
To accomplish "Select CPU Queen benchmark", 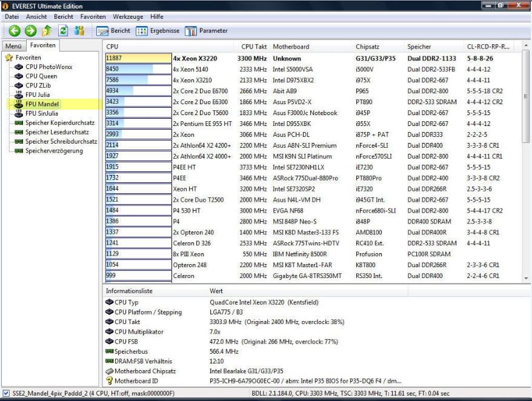I will [x=41, y=76].
